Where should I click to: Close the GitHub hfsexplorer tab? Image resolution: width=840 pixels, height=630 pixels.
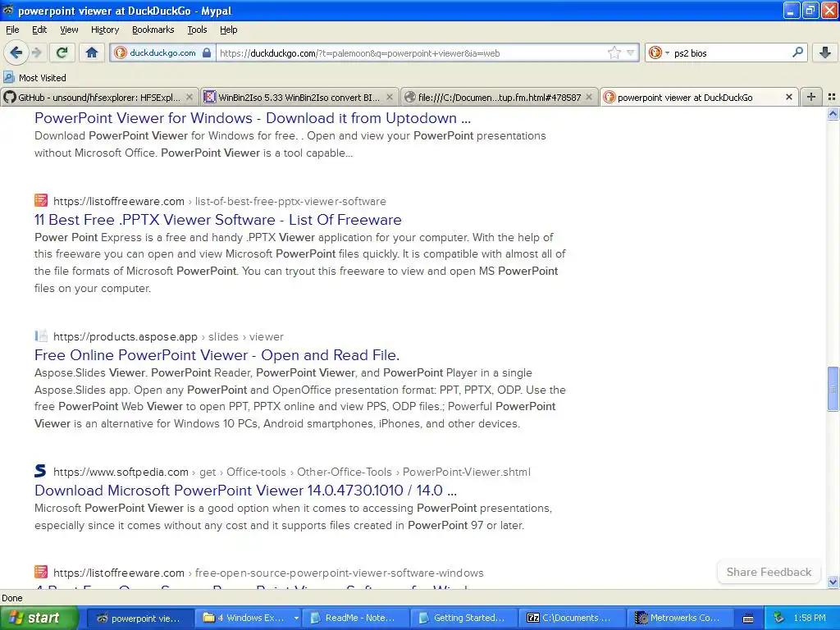(x=189, y=97)
